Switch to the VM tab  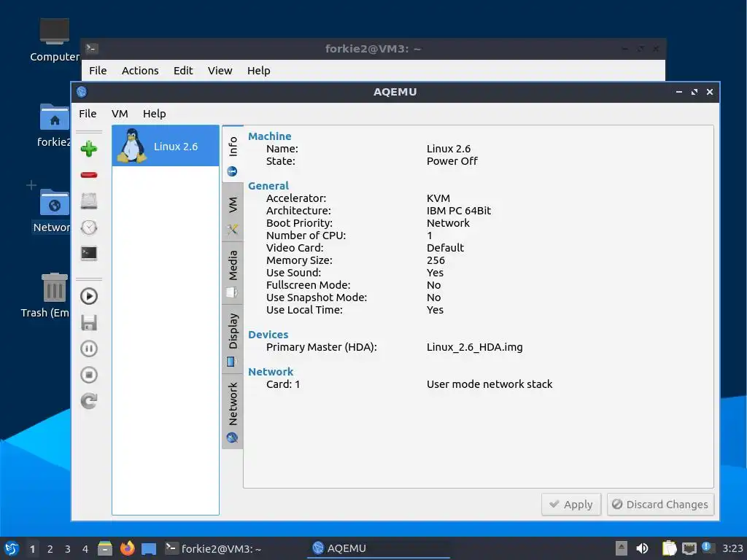pos(233,211)
